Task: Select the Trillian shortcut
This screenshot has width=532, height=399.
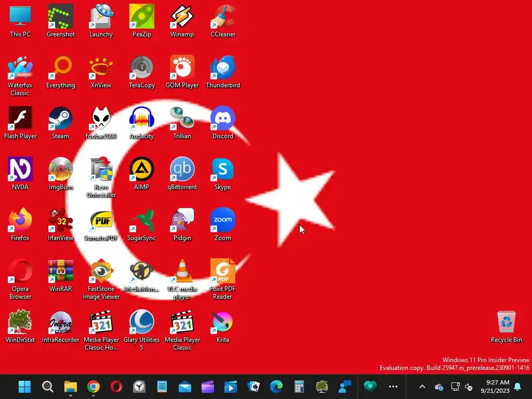Action: pyautogui.click(x=182, y=123)
